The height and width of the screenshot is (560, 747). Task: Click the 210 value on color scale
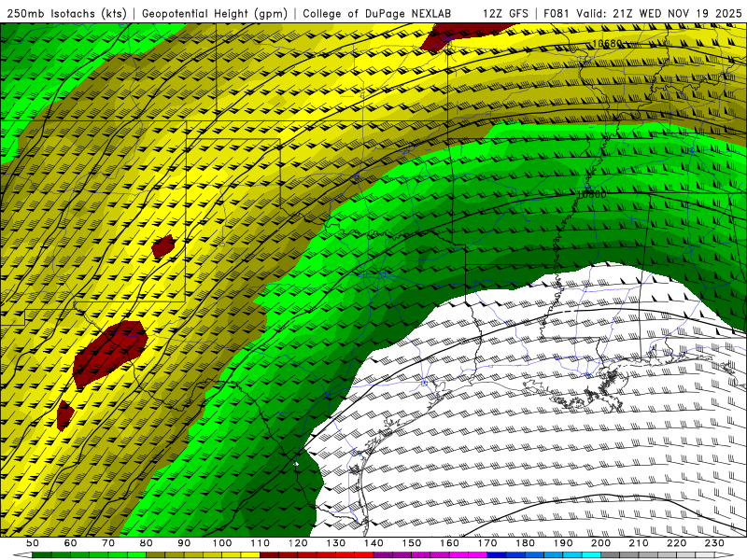pos(640,543)
